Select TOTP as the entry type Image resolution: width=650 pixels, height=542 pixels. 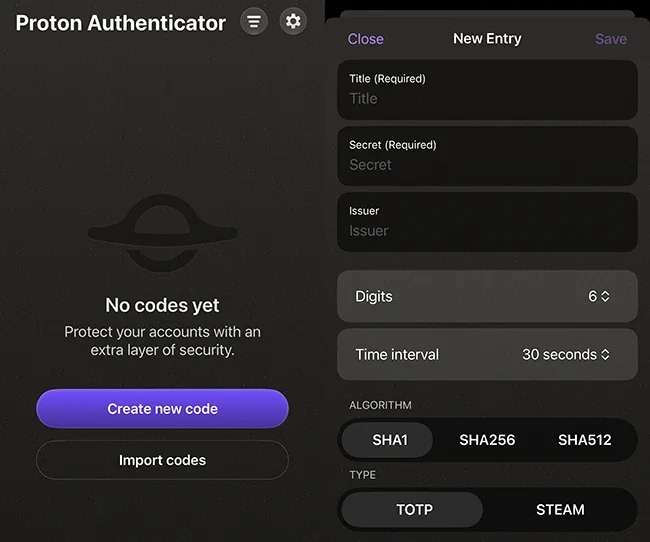coord(413,509)
